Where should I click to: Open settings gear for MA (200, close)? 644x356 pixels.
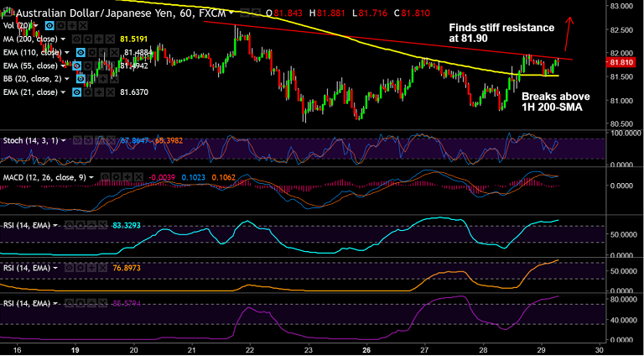(88, 39)
